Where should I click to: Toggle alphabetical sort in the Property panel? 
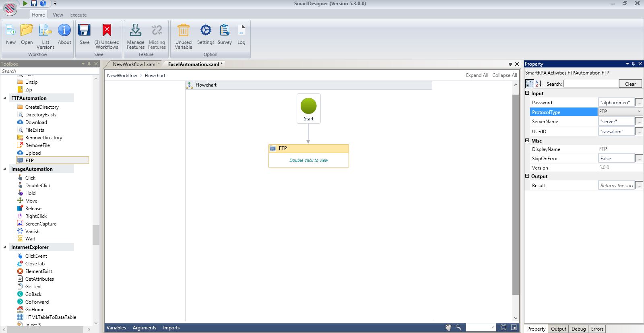[x=538, y=84]
